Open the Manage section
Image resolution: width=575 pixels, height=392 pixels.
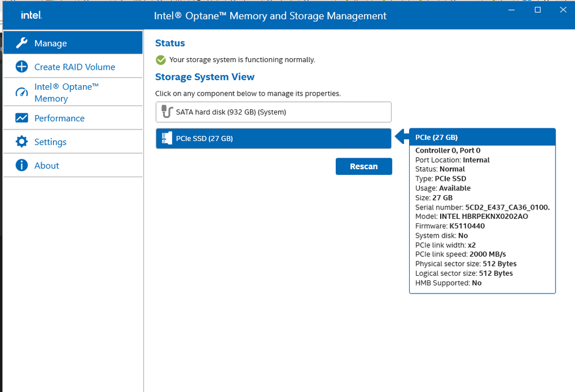point(73,43)
